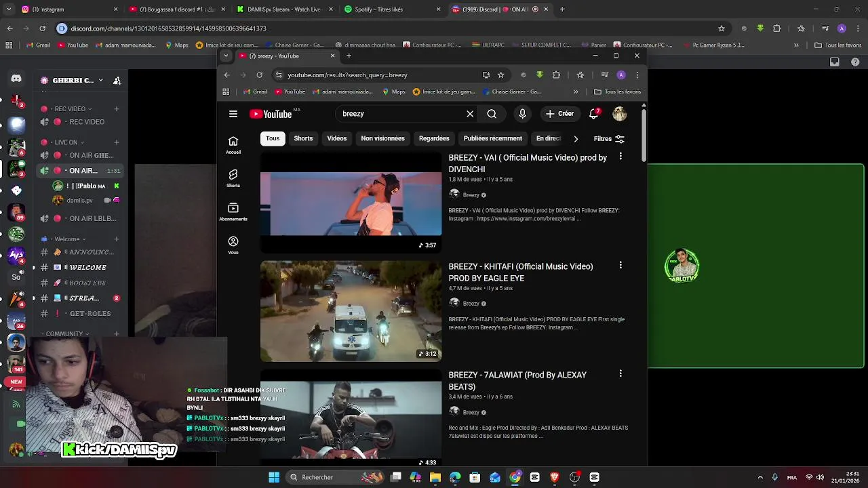
Task: Open the Discord server with 89 badge
Action: (x=16, y=212)
